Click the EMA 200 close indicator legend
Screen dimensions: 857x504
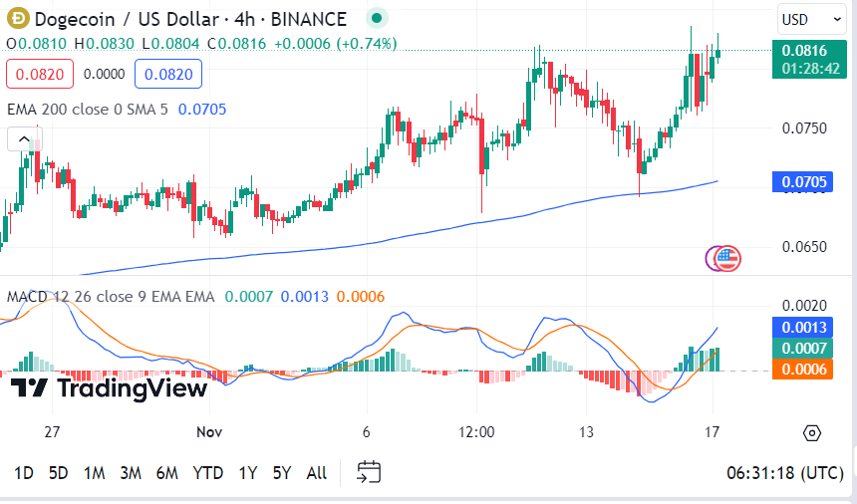coord(88,110)
